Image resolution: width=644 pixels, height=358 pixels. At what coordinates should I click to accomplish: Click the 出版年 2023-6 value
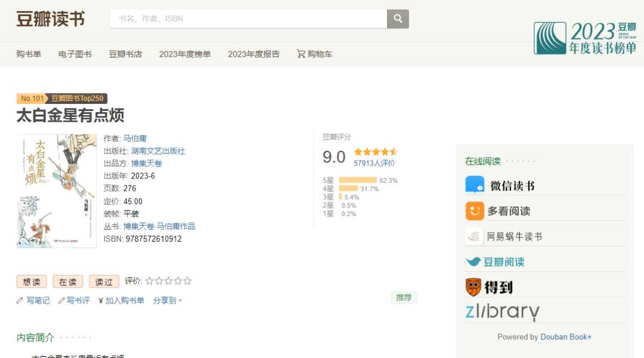pyautogui.click(x=143, y=176)
